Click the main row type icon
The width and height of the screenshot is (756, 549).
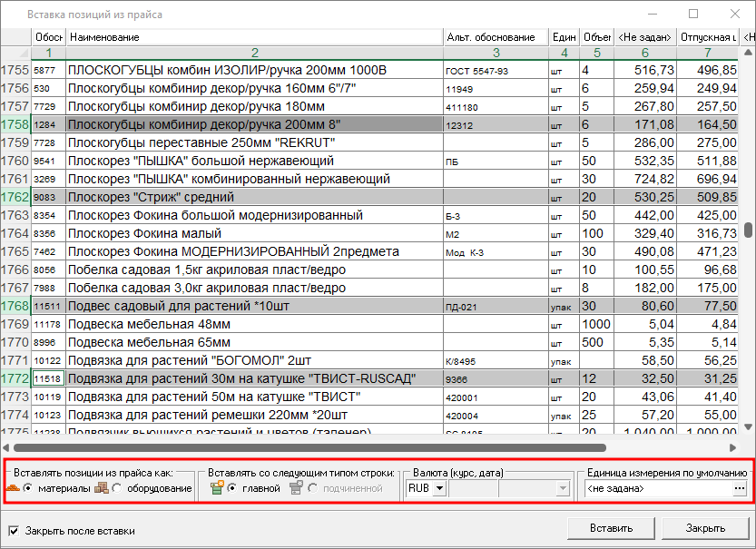click(x=216, y=488)
